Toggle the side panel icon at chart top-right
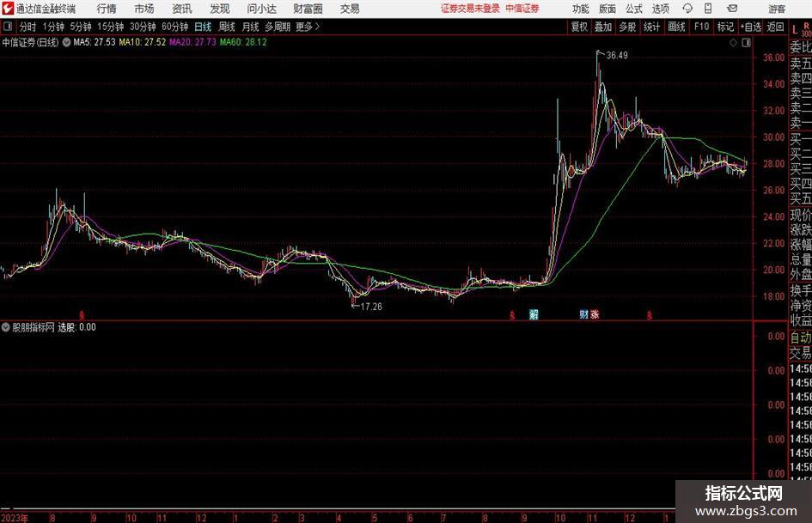812x523 pixels. tap(746, 43)
